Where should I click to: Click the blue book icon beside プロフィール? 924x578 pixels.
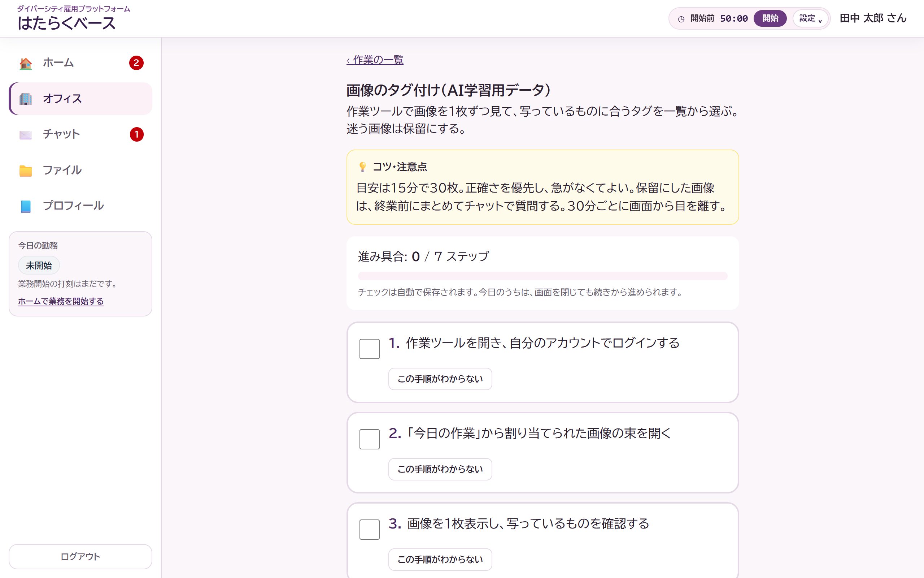click(x=26, y=206)
